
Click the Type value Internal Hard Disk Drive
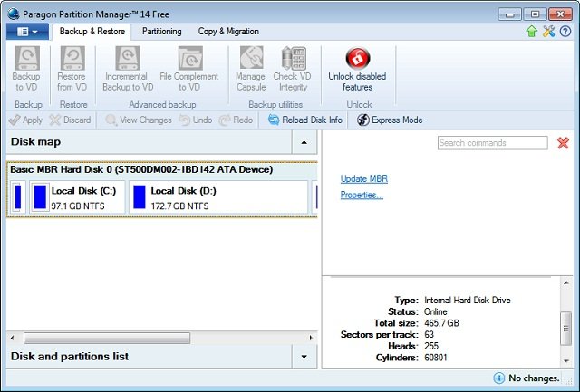coord(468,301)
